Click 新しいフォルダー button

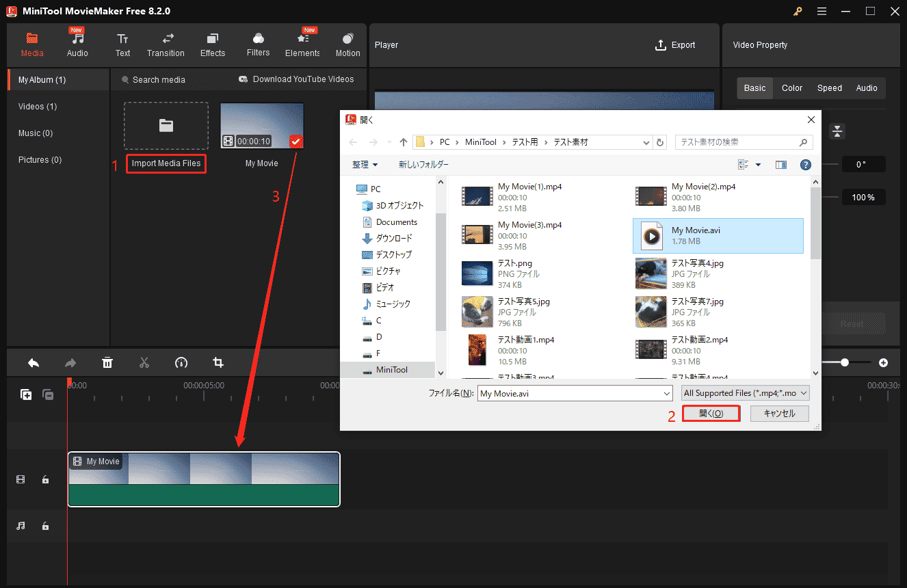[x=424, y=165]
